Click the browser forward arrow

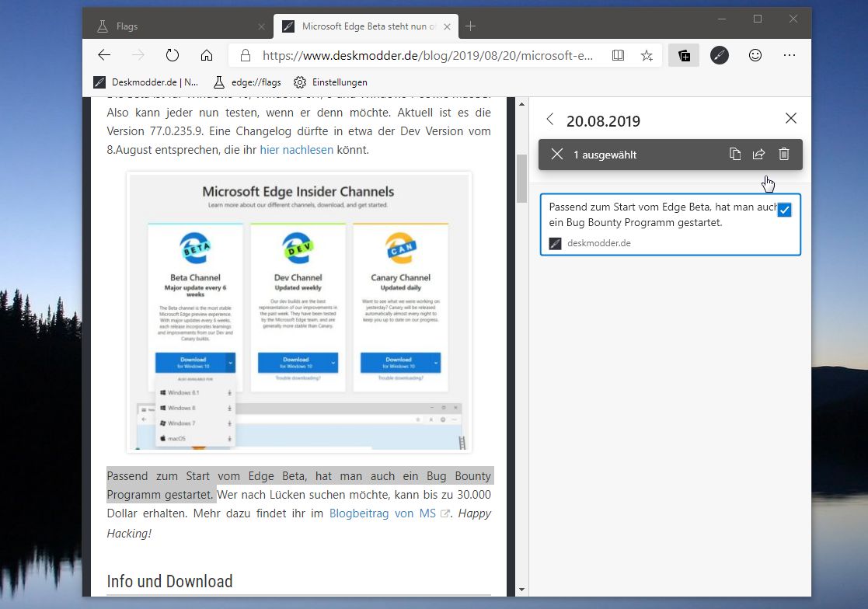click(x=138, y=54)
